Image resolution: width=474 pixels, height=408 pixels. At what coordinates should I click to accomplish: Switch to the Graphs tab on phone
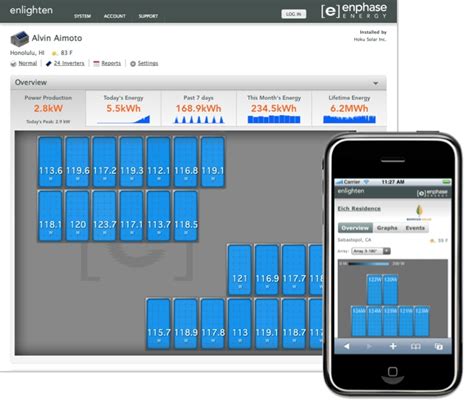387,228
